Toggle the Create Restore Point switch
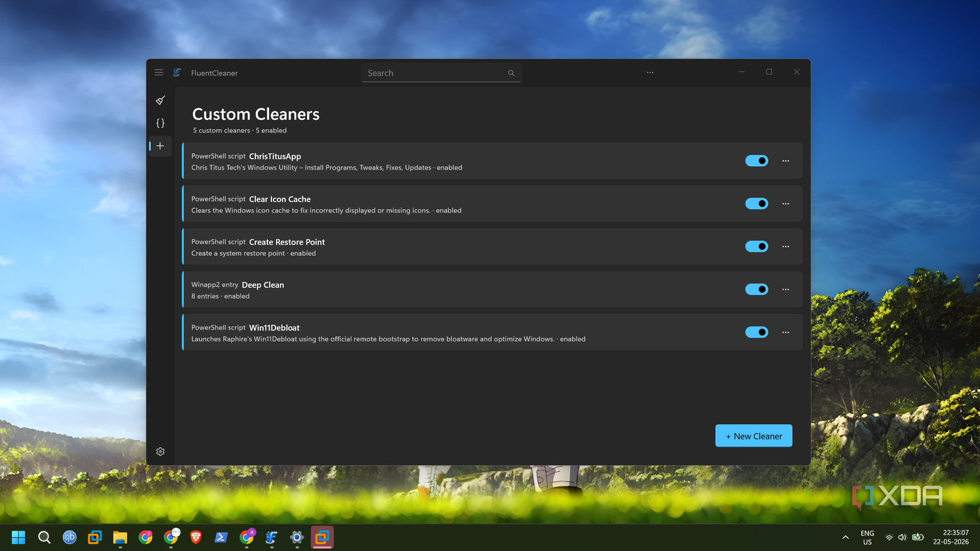The width and height of the screenshot is (980, 551). (x=757, y=246)
